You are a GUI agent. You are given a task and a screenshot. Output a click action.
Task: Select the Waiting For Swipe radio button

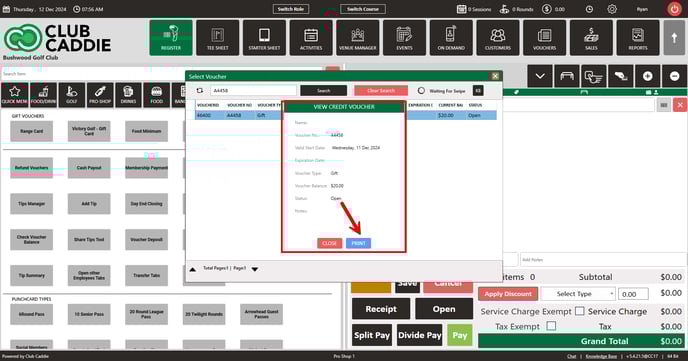coord(421,90)
